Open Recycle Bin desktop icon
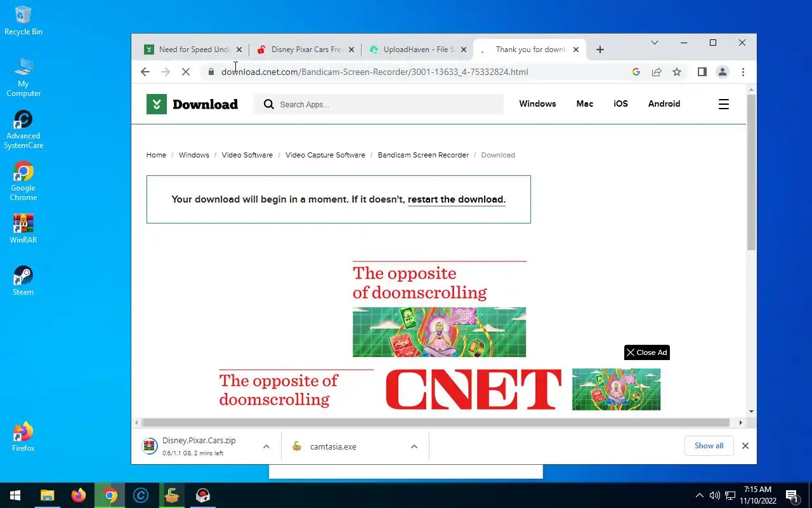812x508 pixels. [23, 20]
